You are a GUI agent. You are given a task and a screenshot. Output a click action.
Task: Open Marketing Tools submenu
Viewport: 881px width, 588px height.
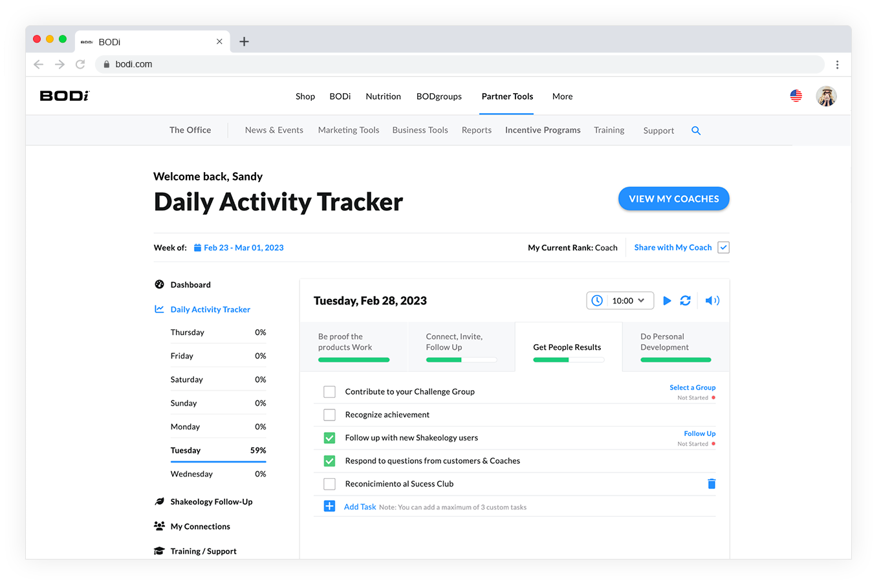point(349,130)
